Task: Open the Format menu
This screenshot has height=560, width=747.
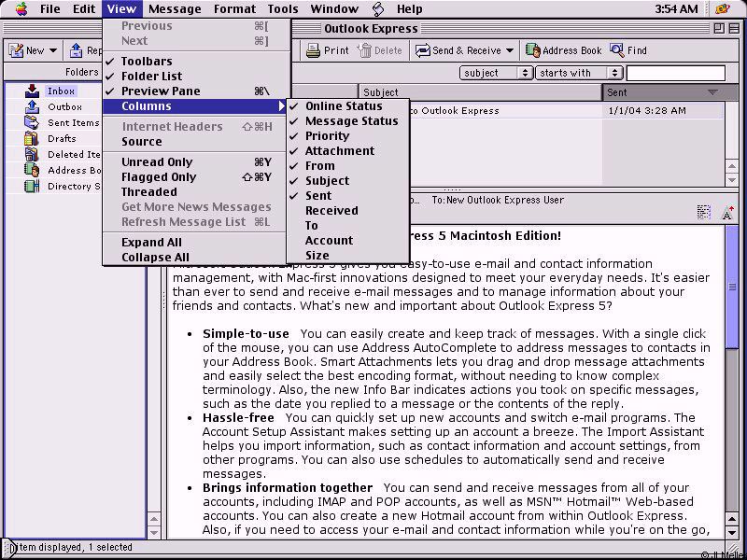Action: point(234,8)
